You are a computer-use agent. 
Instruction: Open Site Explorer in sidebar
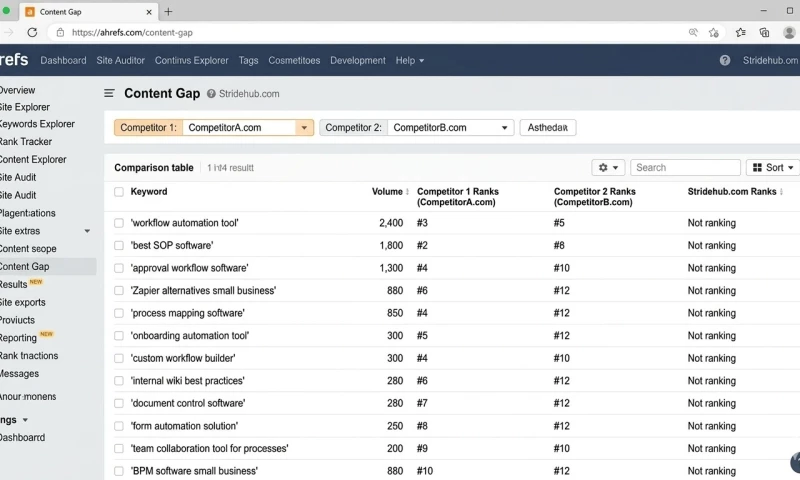(24, 107)
